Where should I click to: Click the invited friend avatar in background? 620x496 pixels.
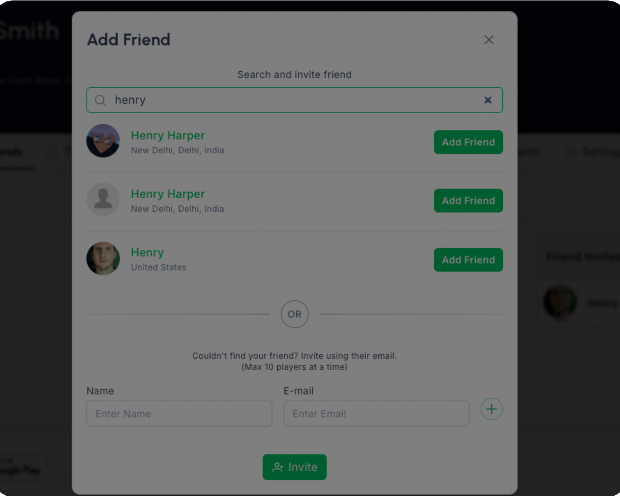click(560, 302)
